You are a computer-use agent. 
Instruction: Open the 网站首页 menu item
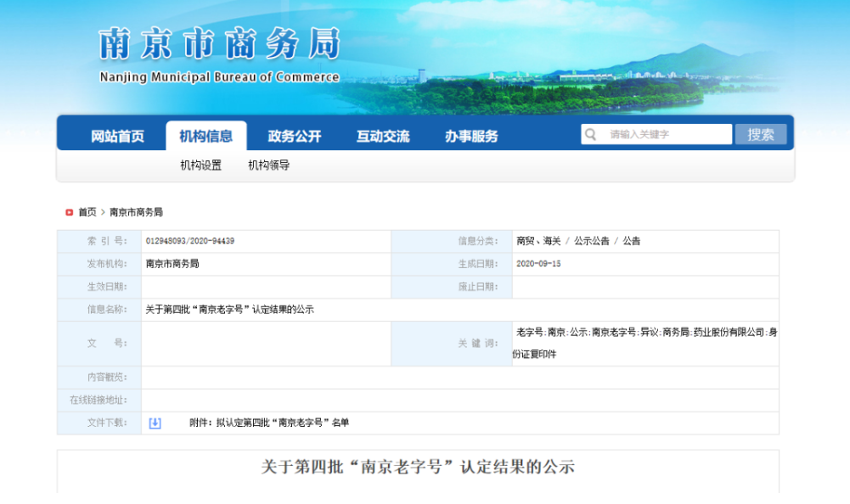coord(117,136)
